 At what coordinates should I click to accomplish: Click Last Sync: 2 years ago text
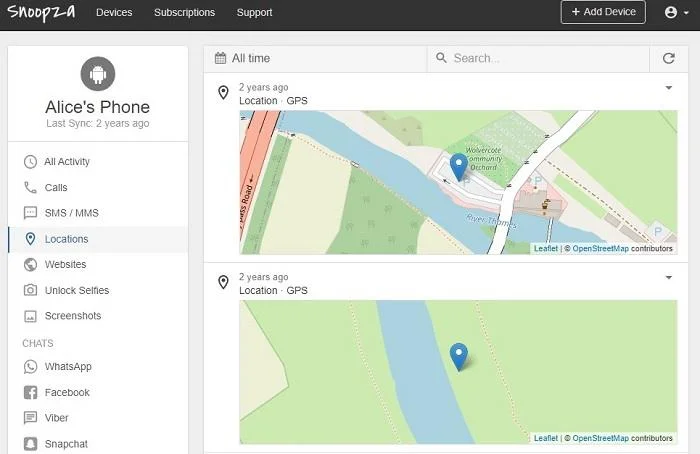click(98, 124)
